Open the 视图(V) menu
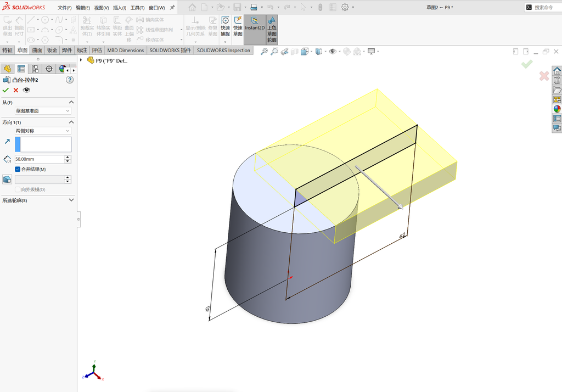562x392 pixels. click(x=102, y=8)
